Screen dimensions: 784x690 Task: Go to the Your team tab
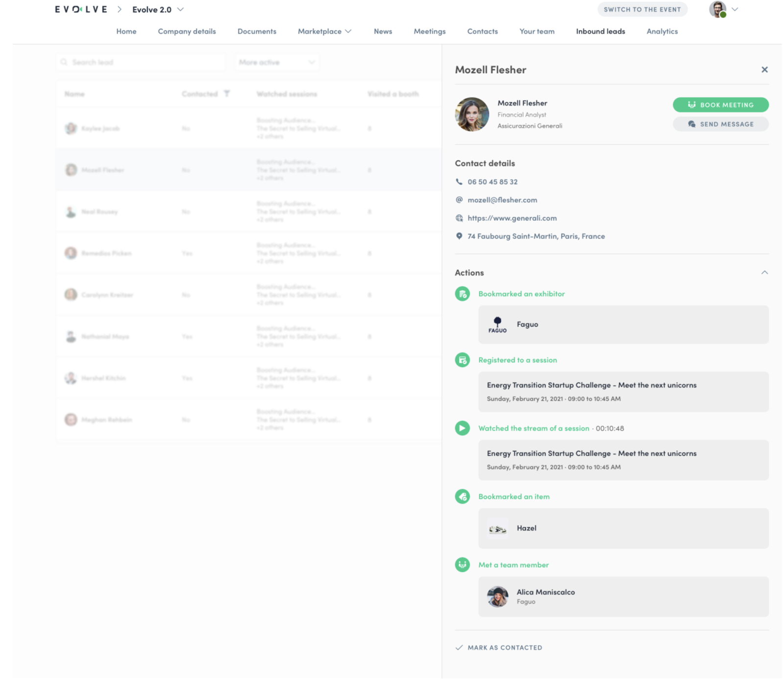(x=537, y=31)
